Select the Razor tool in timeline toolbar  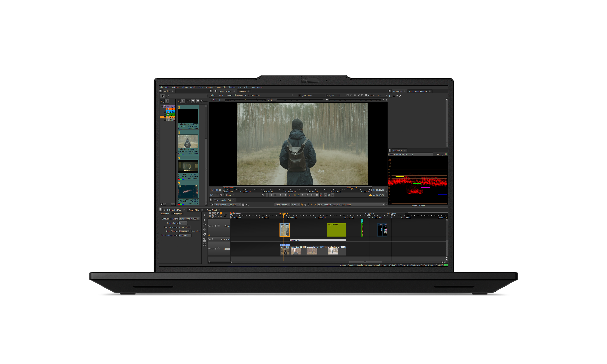(x=205, y=235)
